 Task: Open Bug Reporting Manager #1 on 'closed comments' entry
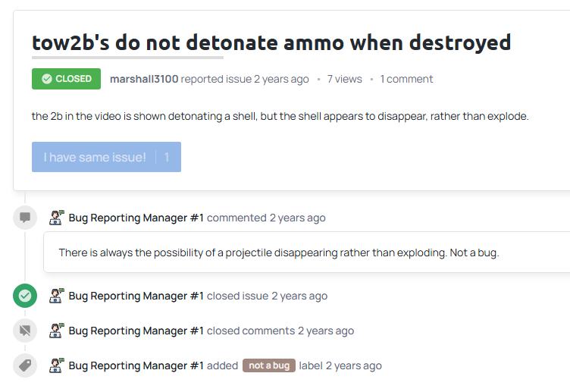click(136, 331)
